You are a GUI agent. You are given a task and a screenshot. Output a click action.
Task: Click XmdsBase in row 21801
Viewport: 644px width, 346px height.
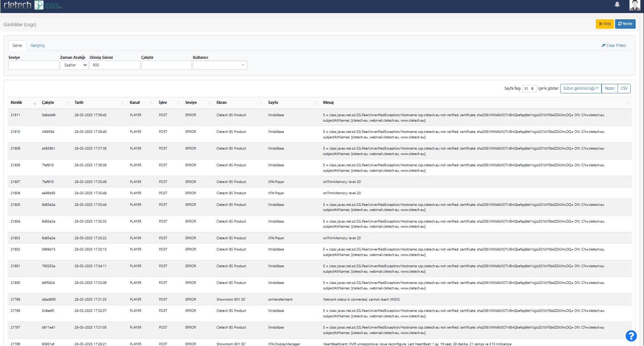pos(276,266)
